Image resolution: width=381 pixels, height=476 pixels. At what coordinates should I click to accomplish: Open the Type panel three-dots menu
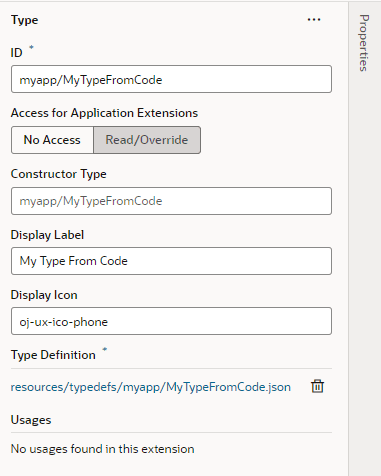coord(314,20)
